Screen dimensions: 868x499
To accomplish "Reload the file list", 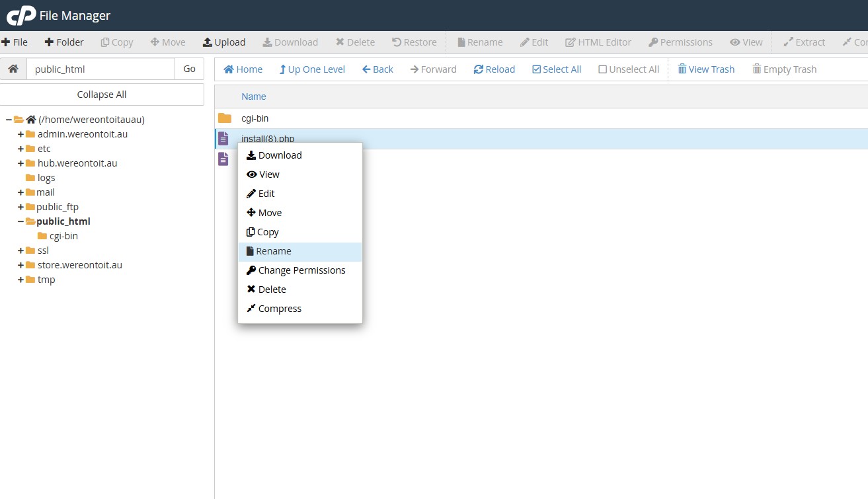I will coord(494,69).
